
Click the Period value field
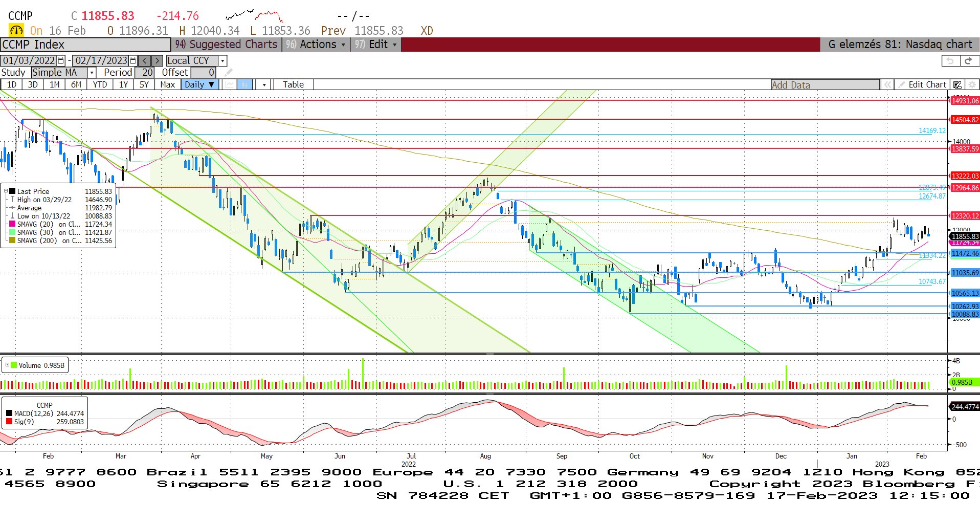pyautogui.click(x=144, y=73)
